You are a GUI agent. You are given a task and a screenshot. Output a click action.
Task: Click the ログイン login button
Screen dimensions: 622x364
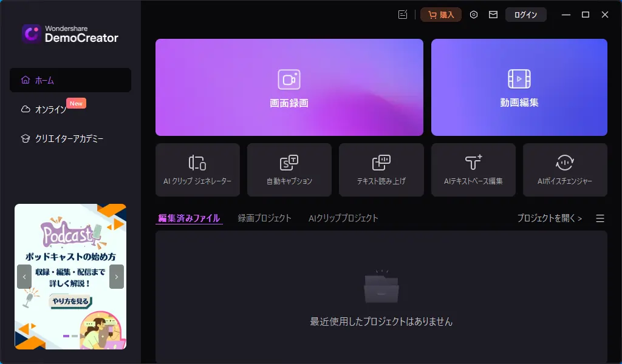click(525, 15)
